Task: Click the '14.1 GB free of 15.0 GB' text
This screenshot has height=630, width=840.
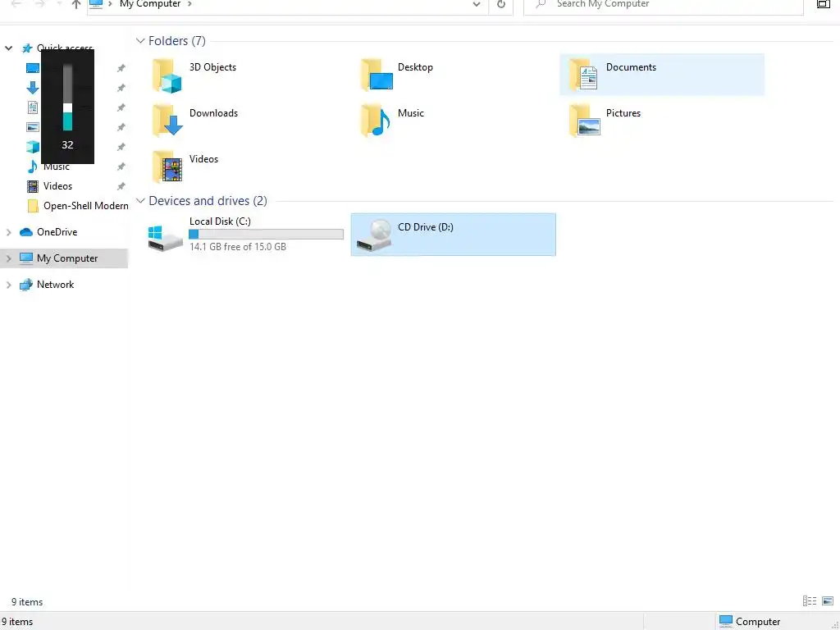Action: click(238, 247)
